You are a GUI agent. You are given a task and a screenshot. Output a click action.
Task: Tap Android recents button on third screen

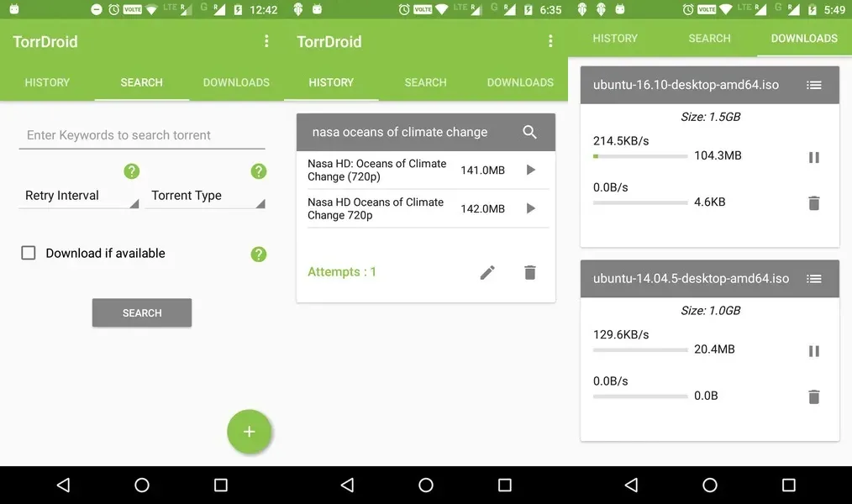coord(788,485)
